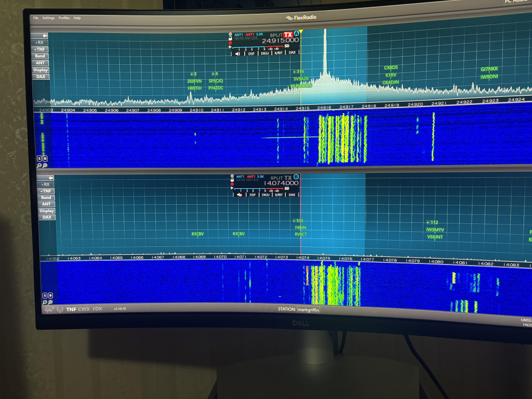Open the File menu
The height and width of the screenshot is (399, 532).
click(x=36, y=18)
